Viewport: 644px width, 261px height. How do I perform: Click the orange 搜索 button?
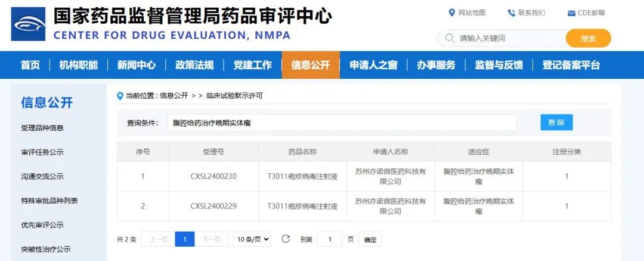(x=588, y=38)
